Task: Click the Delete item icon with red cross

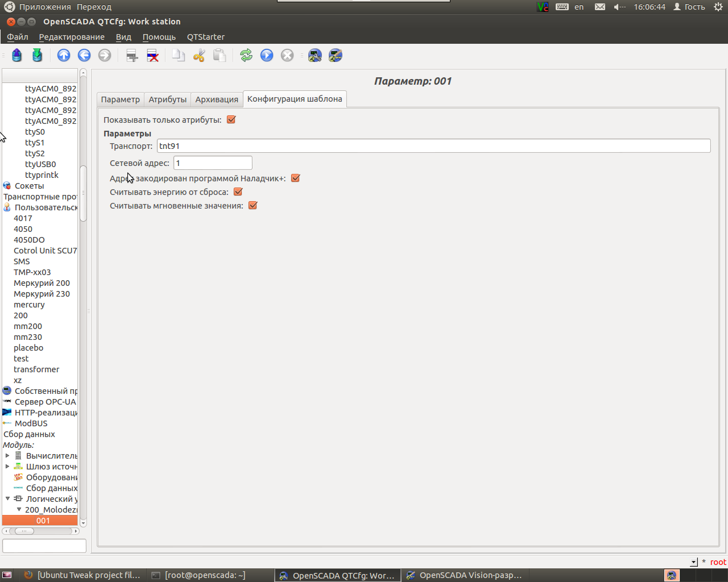Action: pos(152,55)
